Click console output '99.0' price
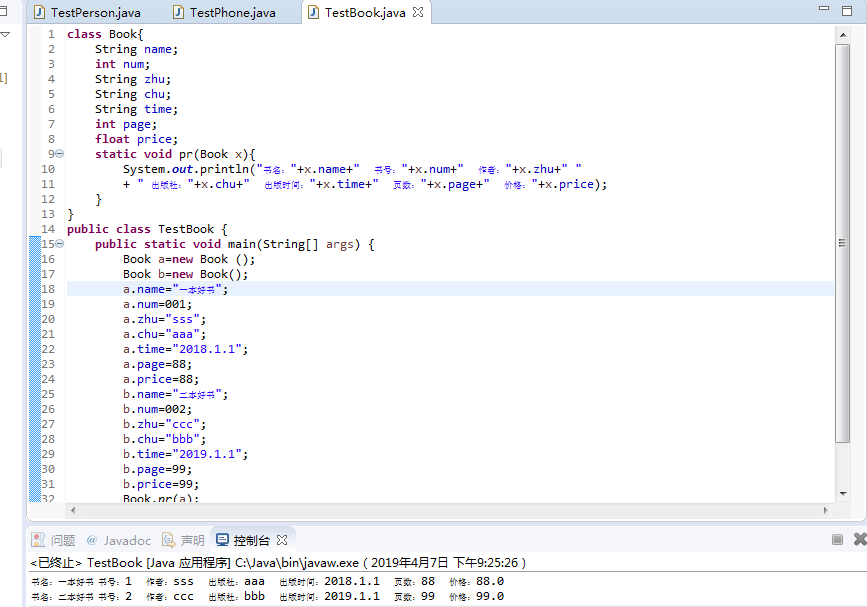 click(x=490, y=596)
